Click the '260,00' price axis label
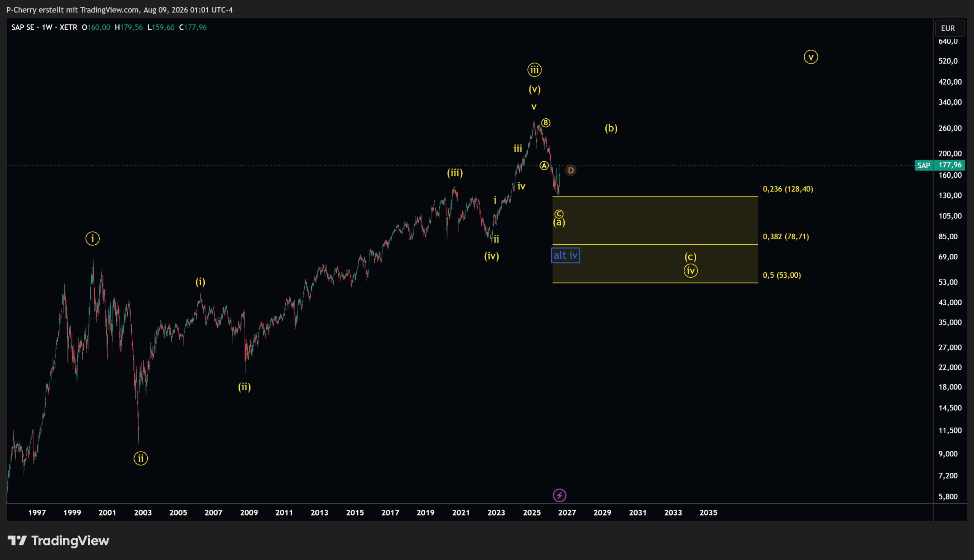This screenshot has width=974, height=560. tap(950, 128)
